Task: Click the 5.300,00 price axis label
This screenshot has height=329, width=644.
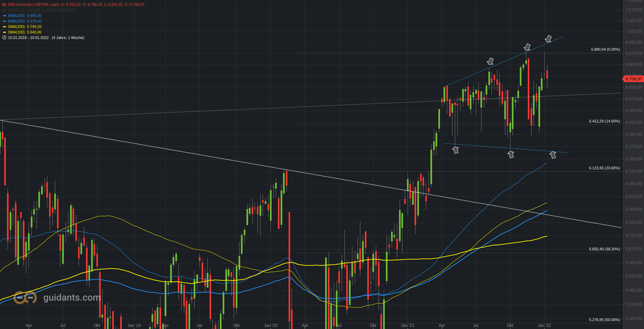Action: coord(634,319)
